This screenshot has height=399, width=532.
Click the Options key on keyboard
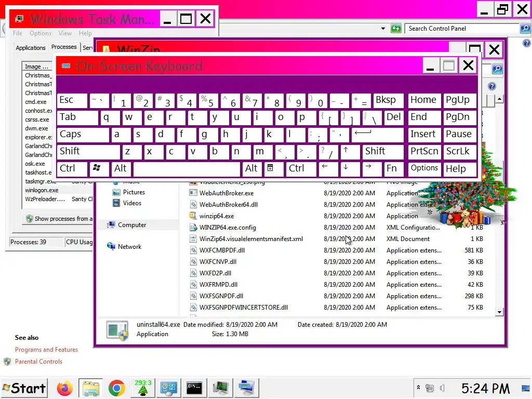coord(424,169)
